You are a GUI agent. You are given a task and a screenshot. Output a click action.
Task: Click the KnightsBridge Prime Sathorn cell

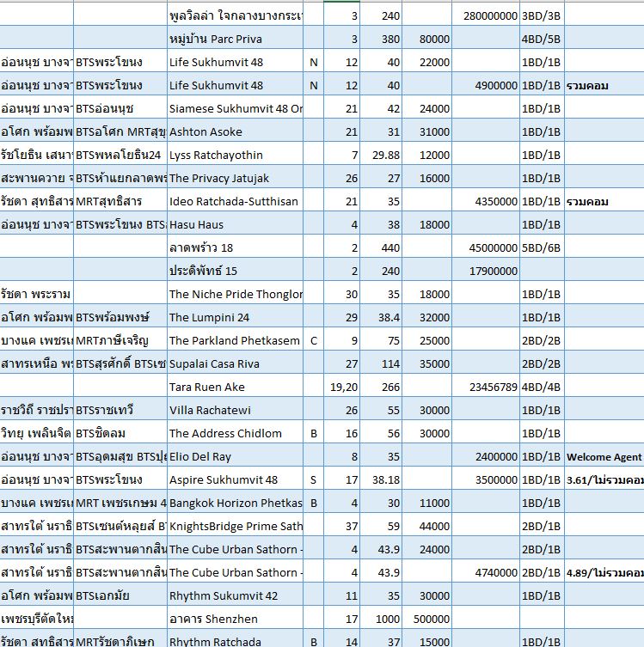(x=236, y=526)
